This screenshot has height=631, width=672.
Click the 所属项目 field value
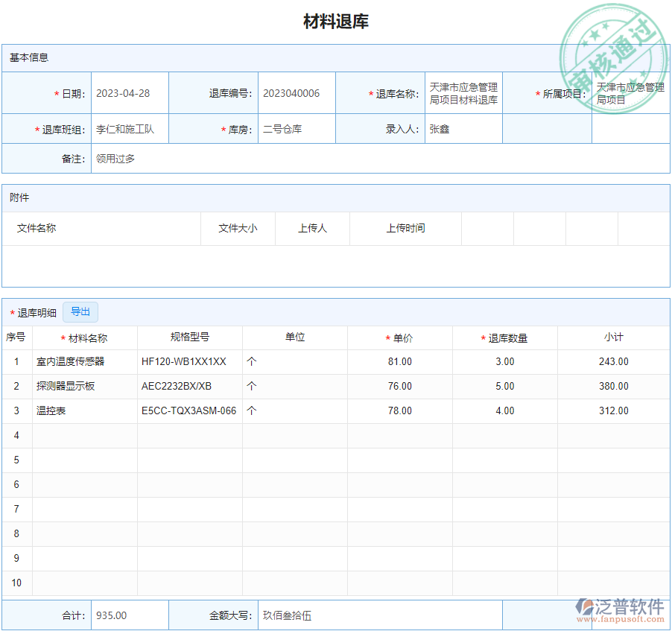630,94
